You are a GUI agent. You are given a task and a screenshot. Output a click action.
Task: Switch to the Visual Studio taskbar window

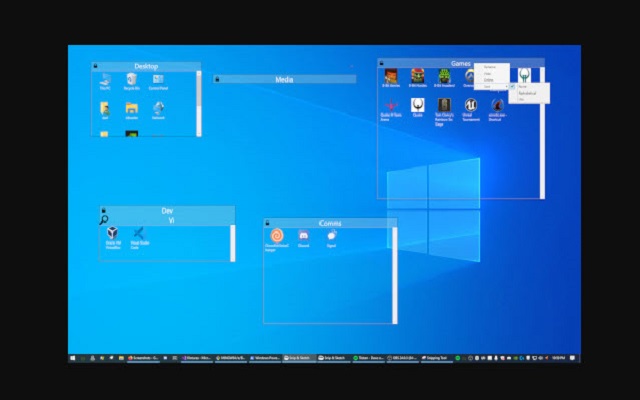197,358
